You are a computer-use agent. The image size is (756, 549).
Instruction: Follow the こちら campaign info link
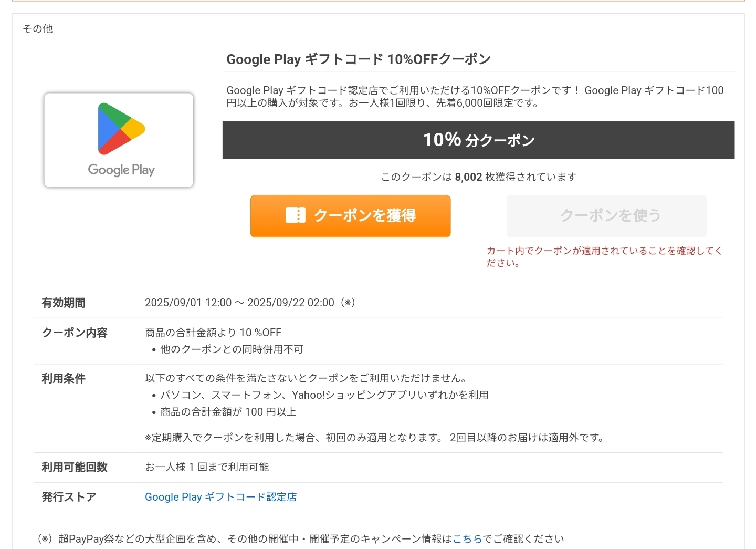click(x=467, y=539)
